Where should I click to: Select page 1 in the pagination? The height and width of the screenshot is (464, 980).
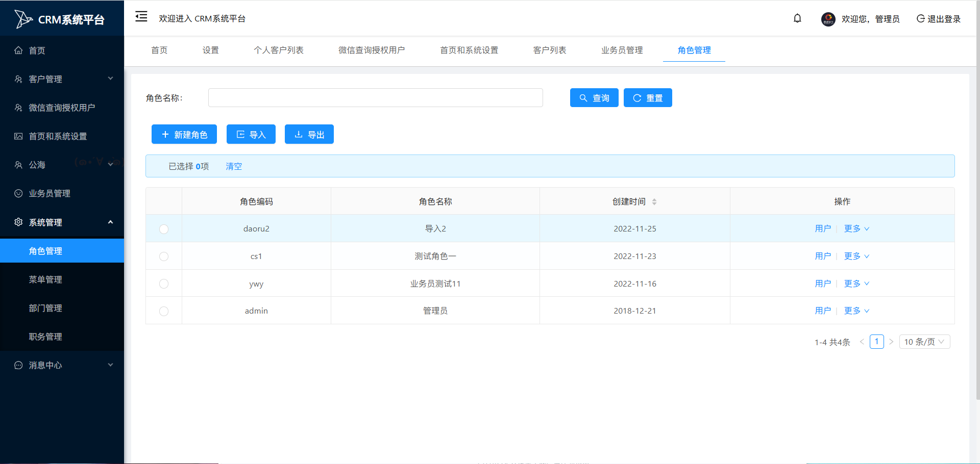coord(876,342)
